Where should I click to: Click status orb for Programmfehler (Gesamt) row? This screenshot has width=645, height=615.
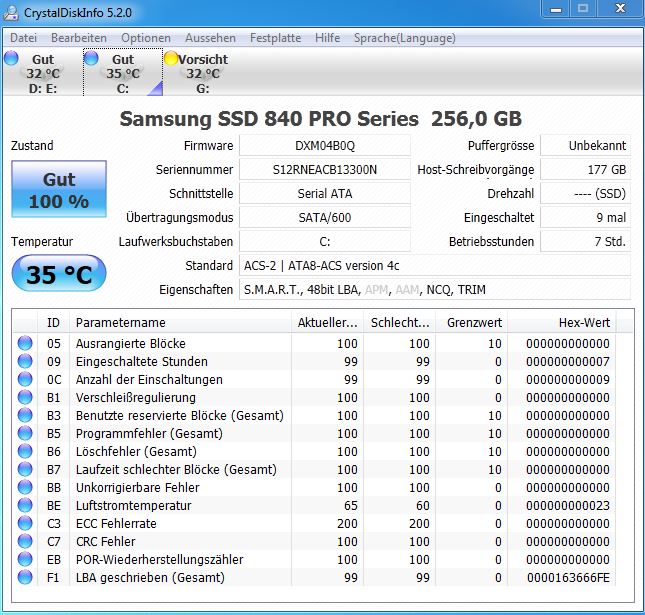(x=25, y=433)
